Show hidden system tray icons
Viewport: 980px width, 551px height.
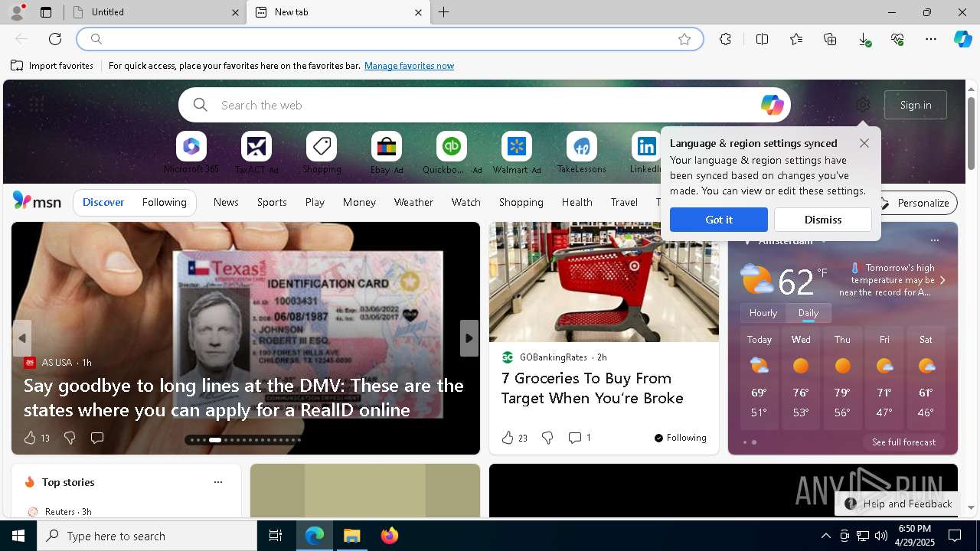[825, 536]
